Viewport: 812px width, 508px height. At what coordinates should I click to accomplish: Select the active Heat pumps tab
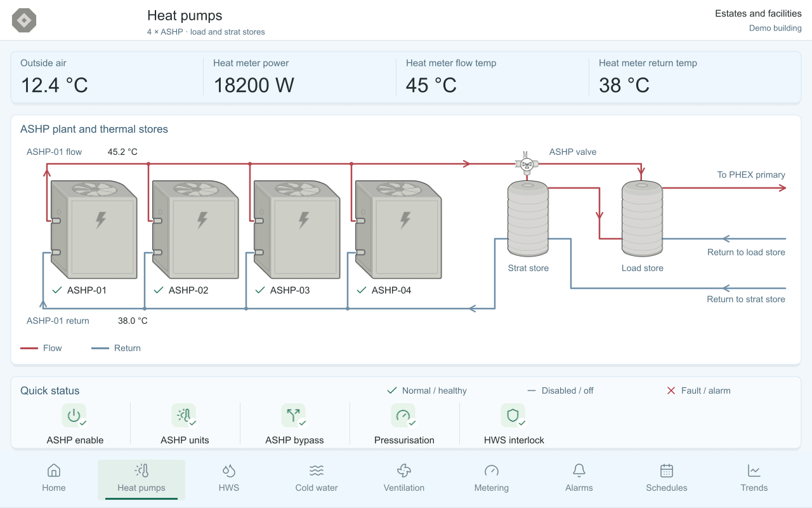click(x=141, y=479)
